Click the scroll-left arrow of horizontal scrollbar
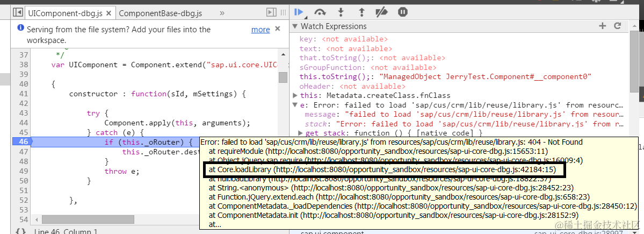The image size is (644, 234). coord(37,219)
